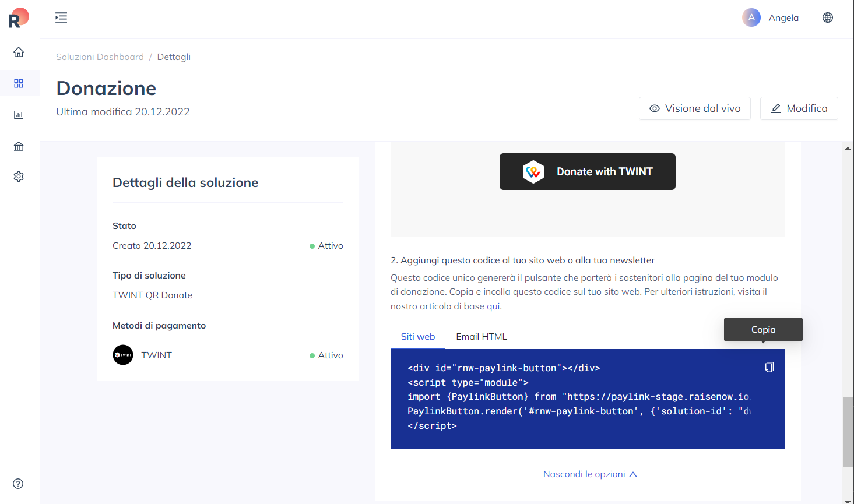The image size is (854, 504).
Task: Click the script type module line
Action: pos(468,383)
